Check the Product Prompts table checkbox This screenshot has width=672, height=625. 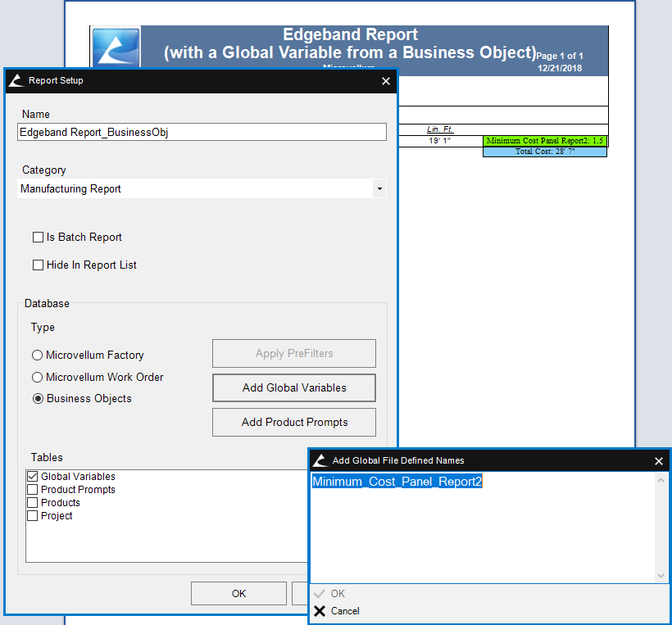[33, 490]
